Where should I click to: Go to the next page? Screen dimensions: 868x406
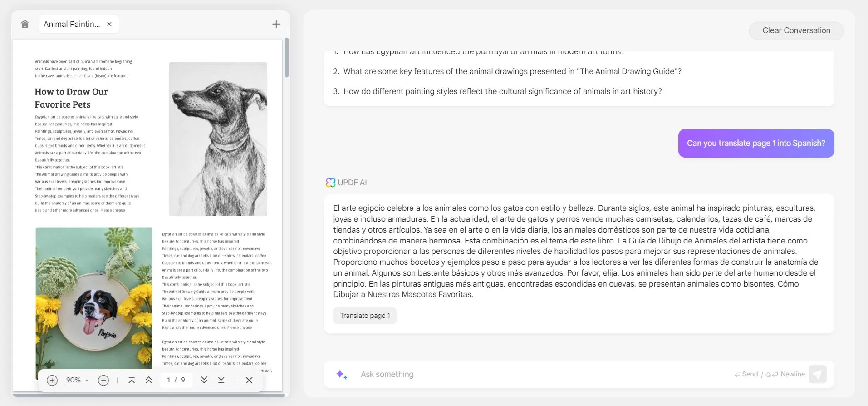pyautogui.click(x=204, y=380)
